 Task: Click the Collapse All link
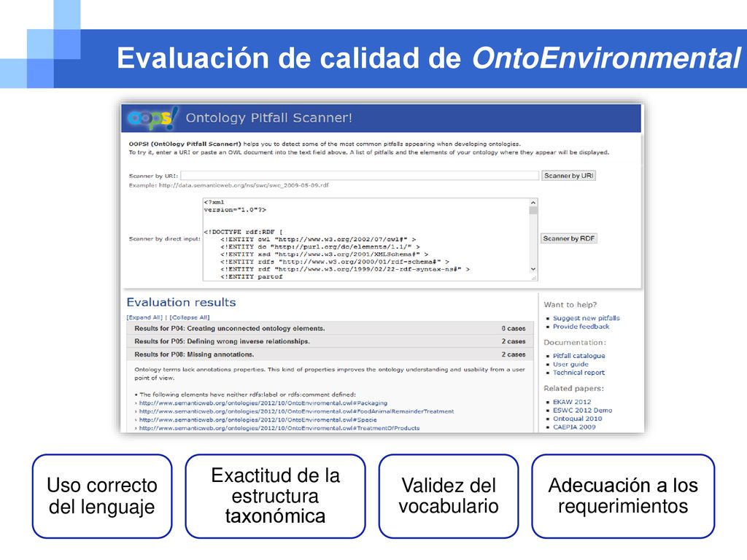(x=190, y=318)
